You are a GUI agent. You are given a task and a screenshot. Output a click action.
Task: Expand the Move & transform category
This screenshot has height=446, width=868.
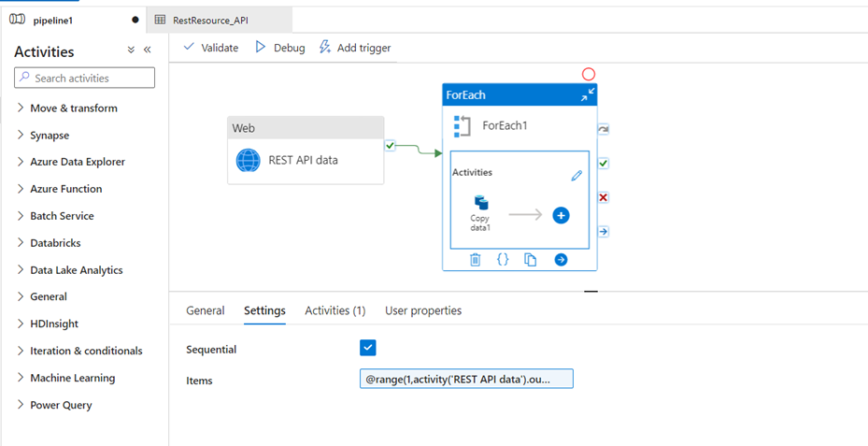(73, 108)
